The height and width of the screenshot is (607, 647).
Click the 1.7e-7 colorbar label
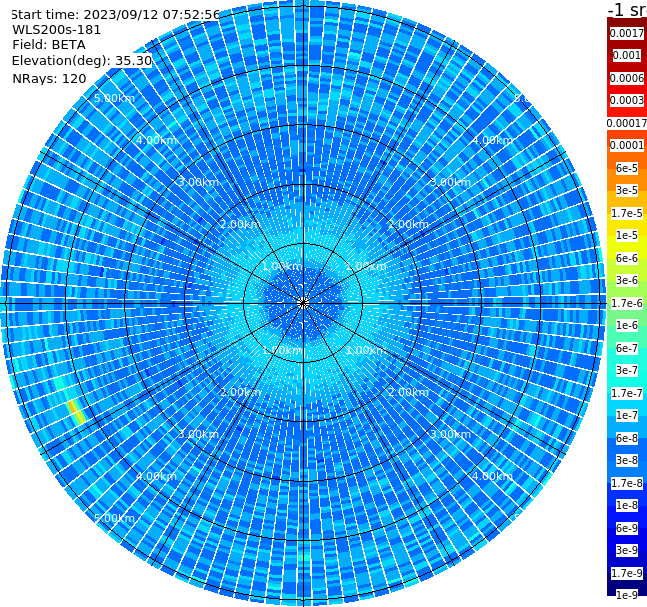point(627,393)
